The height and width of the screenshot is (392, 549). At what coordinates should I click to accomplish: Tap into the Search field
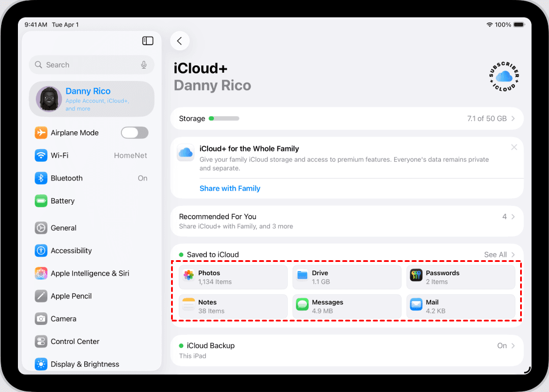[x=92, y=65]
